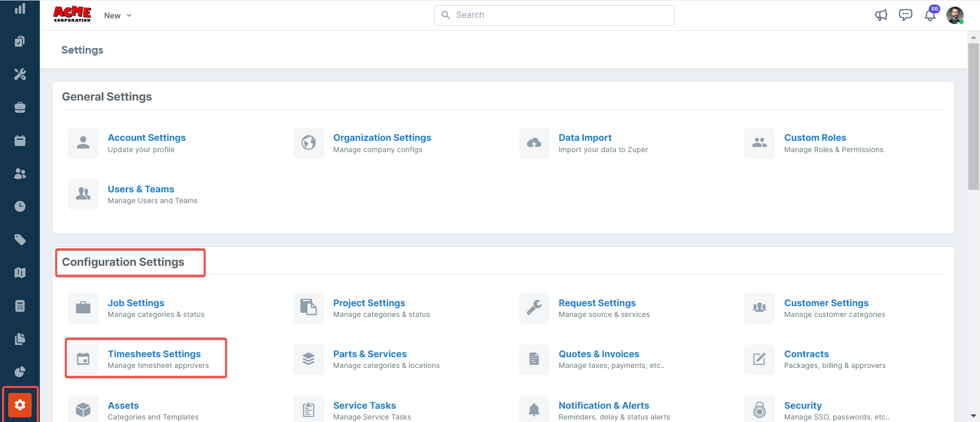Open Account Settings link
980x422 pixels.
(x=146, y=138)
